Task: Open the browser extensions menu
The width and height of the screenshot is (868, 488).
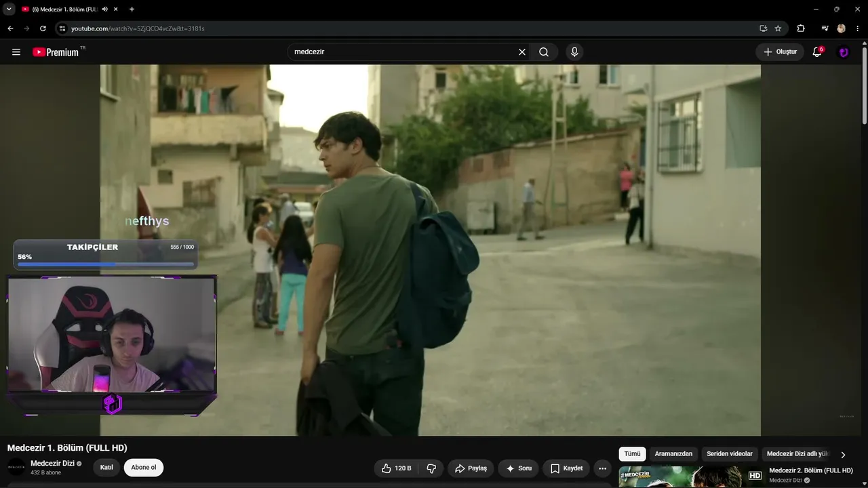Action: click(x=801, y=28)
